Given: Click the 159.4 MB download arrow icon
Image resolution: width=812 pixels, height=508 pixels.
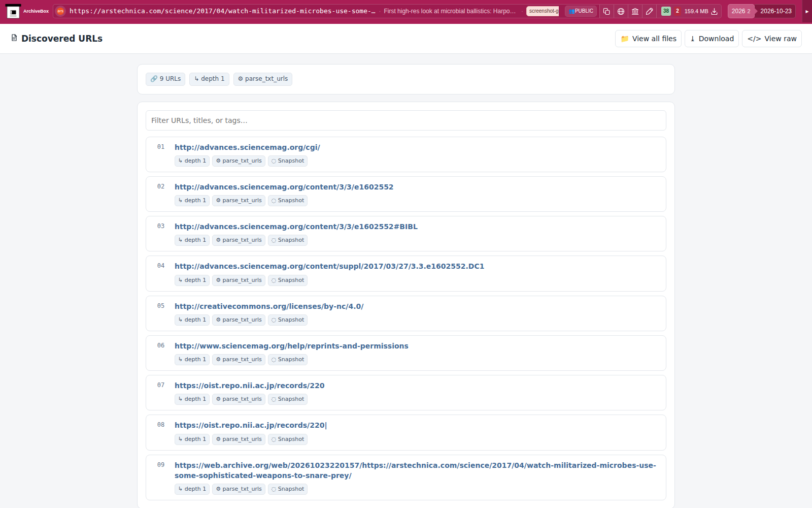Looking at the screenshot, I should point(714,11).
